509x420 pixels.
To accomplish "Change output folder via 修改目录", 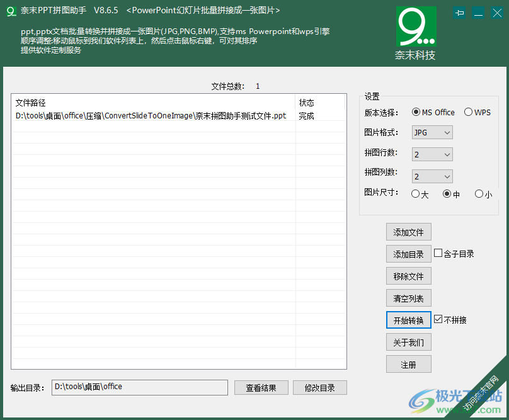I will point(319,387).
